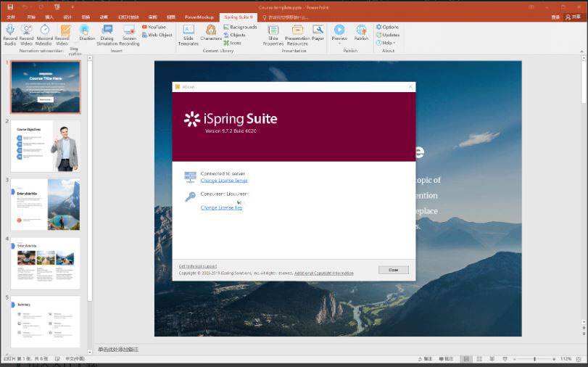Click the Record Video webcam icon
The image size is (588, 367).
coord(26,30)
